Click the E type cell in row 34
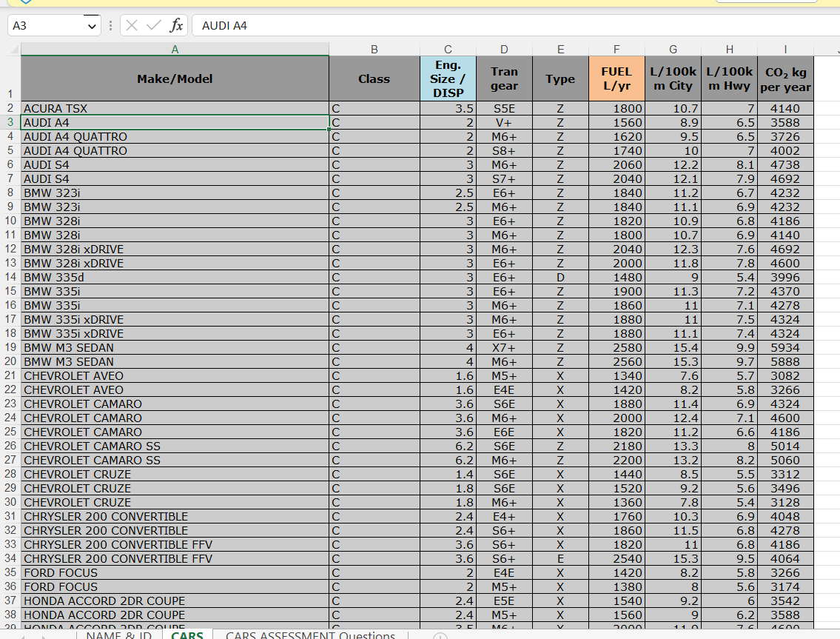840x639 pixels. pos(560,558)
